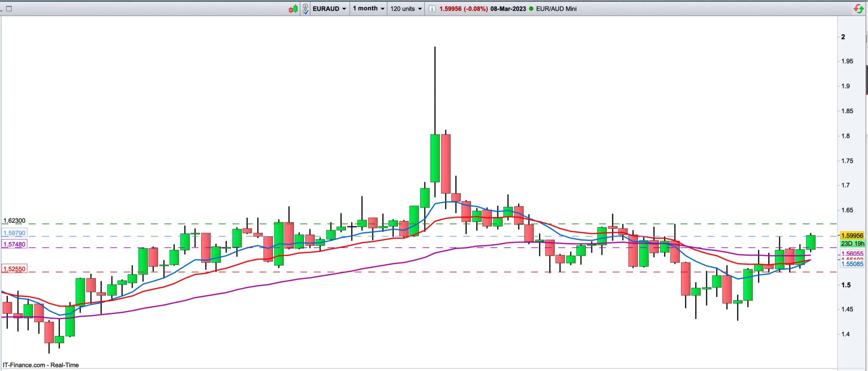This screenshot has width=868, height=371.
Task: Open the 1 month timeframe dropdown
Action: (x=368, y=8)
